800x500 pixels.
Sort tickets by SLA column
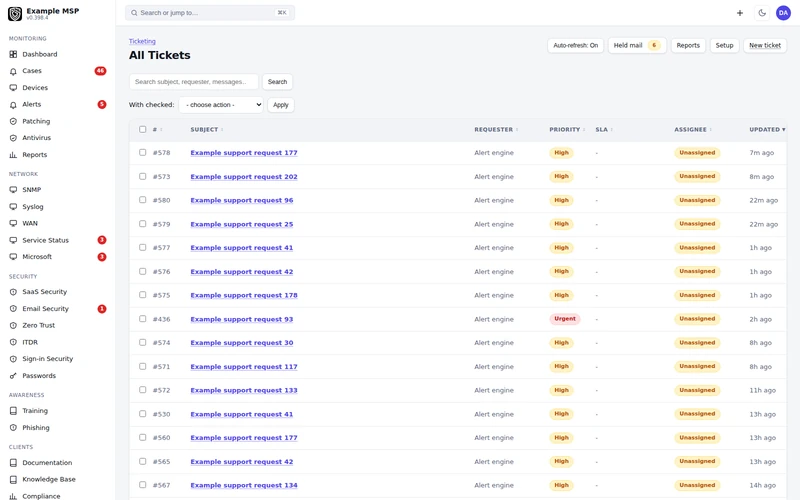point(604,130)
